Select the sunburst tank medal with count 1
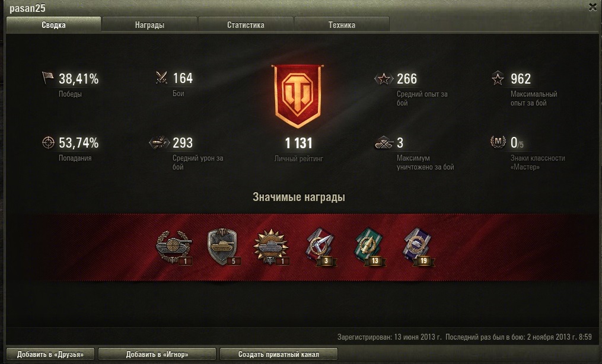The width and height of the screenshot is (602, 364). tap(271, 247)
